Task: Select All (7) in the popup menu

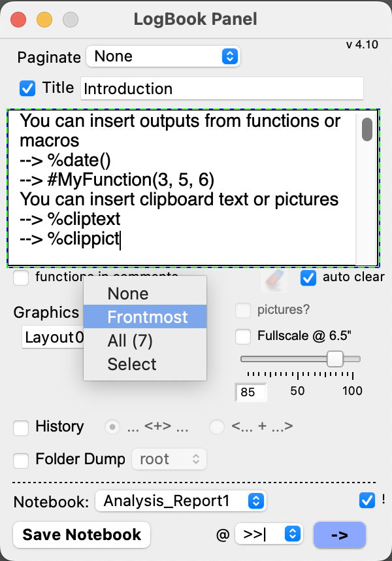Action: tap(130, 341)
